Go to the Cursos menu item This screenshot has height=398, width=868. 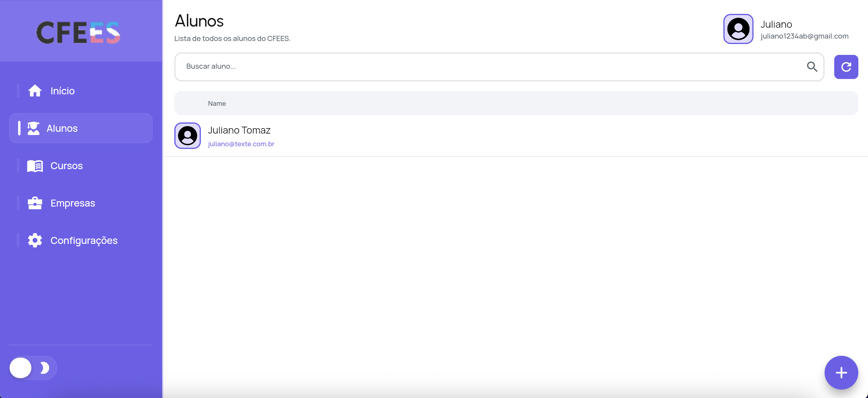(x=66, y=166)
